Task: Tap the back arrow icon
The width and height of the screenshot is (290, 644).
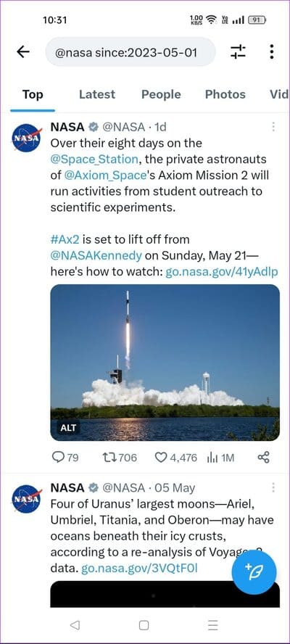Action: click(23, 51)
